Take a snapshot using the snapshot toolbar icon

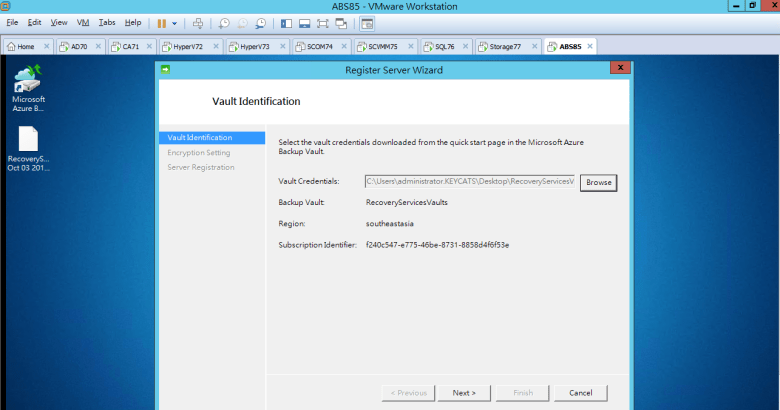pos(224,22)
